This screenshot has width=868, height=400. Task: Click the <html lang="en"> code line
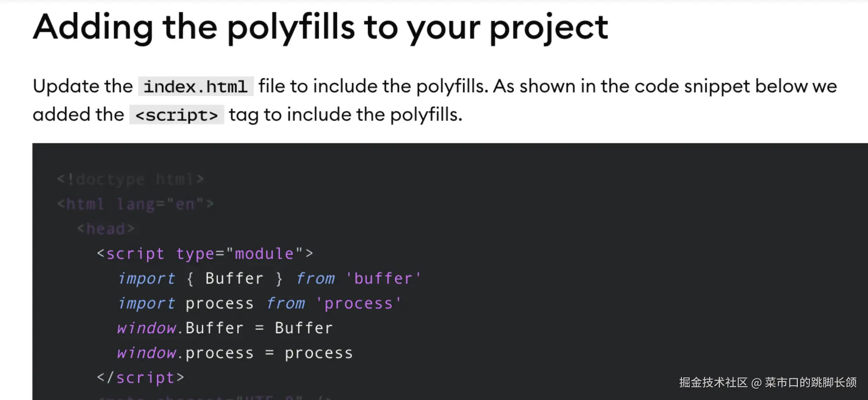click(135, 204)
